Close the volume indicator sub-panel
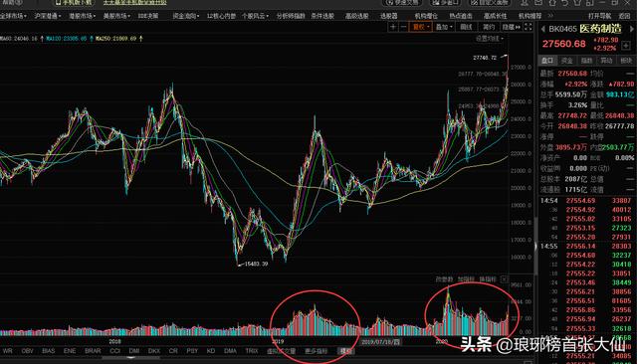Viewport: 637px width, 364px height. (x=505, y=279)
